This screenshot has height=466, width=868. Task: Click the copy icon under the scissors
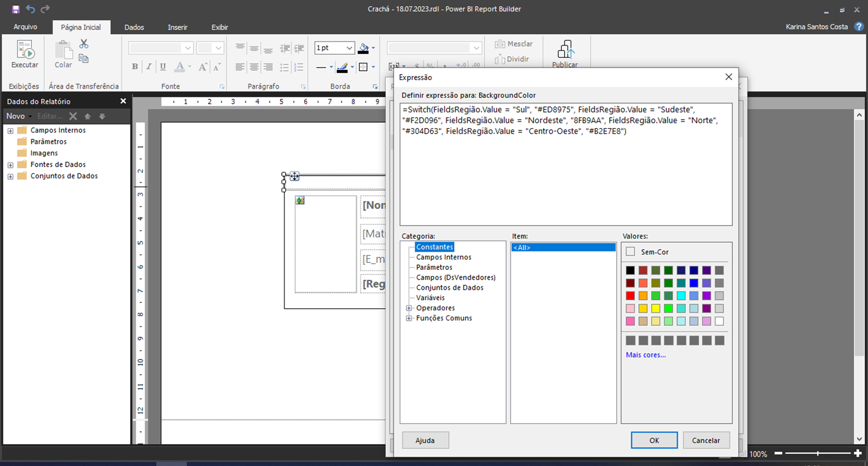point(84,58)
